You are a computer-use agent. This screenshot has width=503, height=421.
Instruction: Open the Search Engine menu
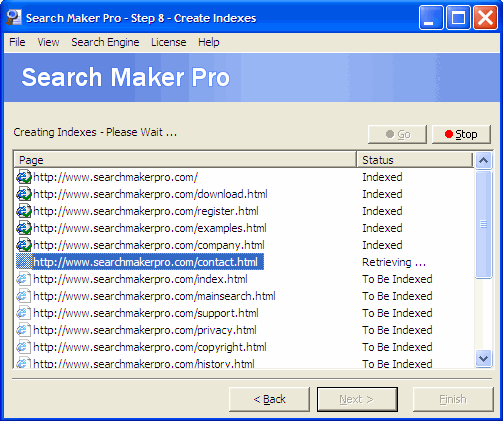pos(105,42)
